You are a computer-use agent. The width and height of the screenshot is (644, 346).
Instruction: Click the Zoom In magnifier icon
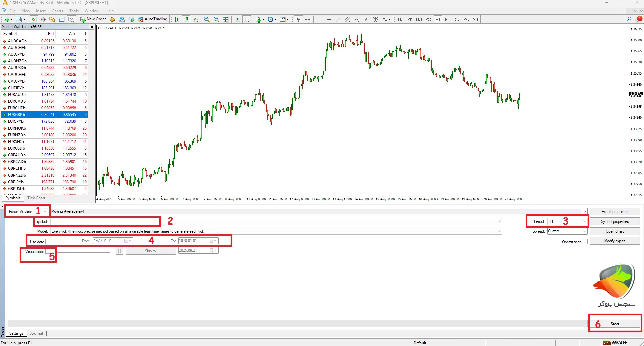(206, 19)
